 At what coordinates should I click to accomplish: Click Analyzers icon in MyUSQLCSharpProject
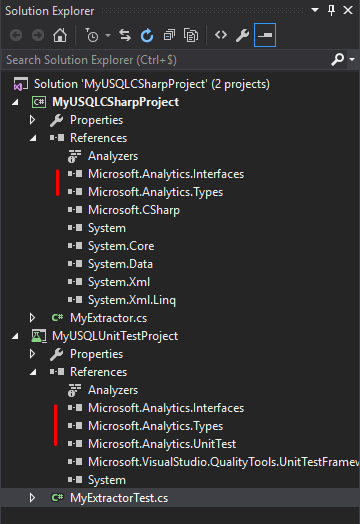coord(75,156)
